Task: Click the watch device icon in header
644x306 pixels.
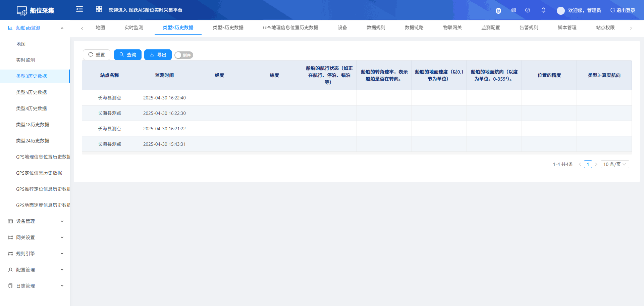Action: coord(498,11)
